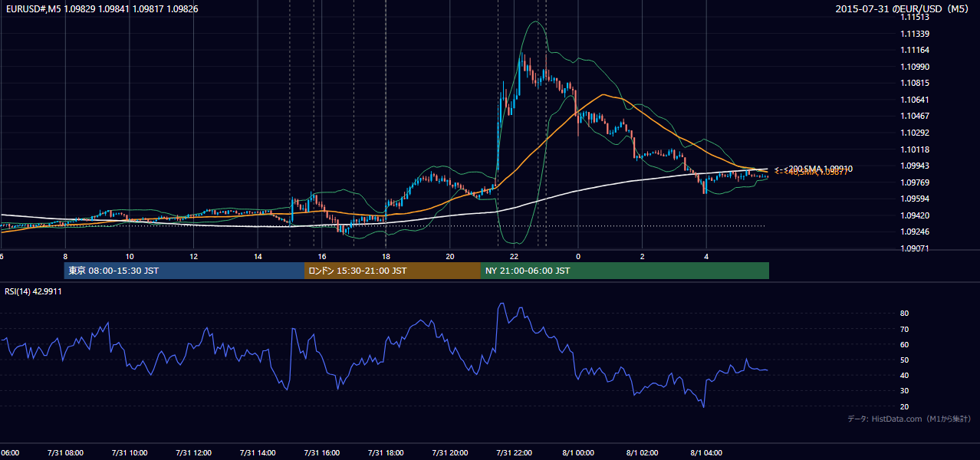
Task: Click RSI scale value 70
Action: 905,329
